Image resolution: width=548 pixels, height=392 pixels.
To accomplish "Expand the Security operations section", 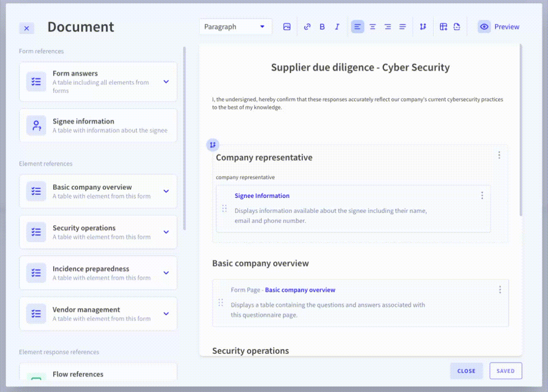I will click(166, 232).
